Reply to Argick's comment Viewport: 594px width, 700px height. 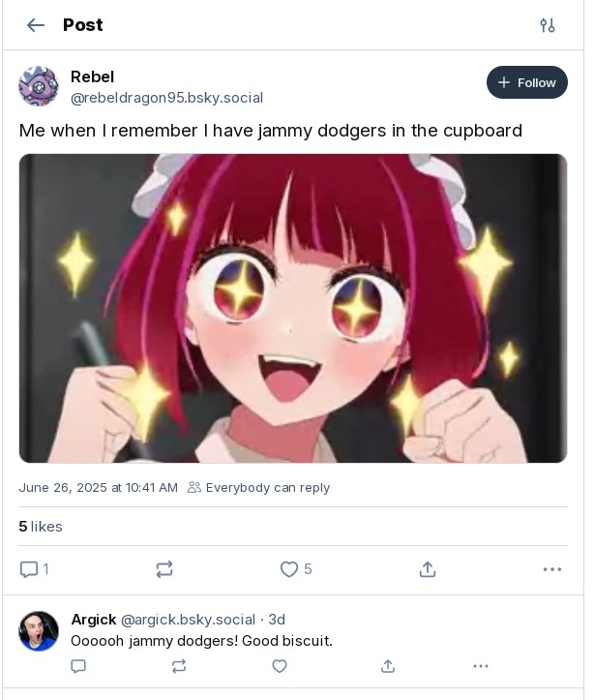click(78, 666)
